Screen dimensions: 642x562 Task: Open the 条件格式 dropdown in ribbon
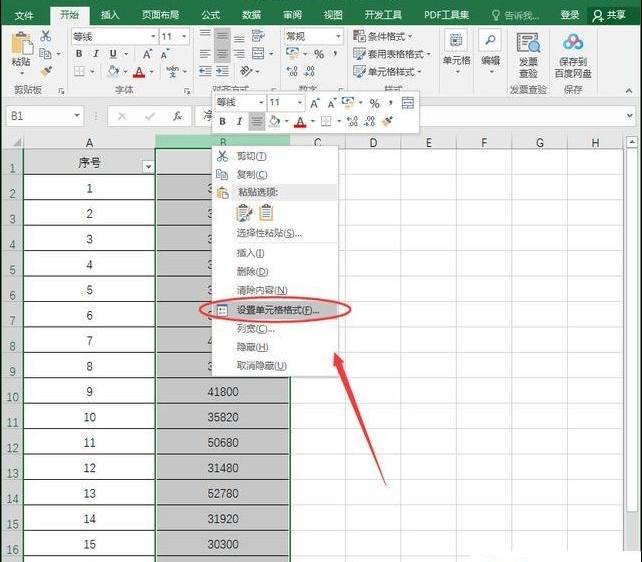(x=387, y=36)
